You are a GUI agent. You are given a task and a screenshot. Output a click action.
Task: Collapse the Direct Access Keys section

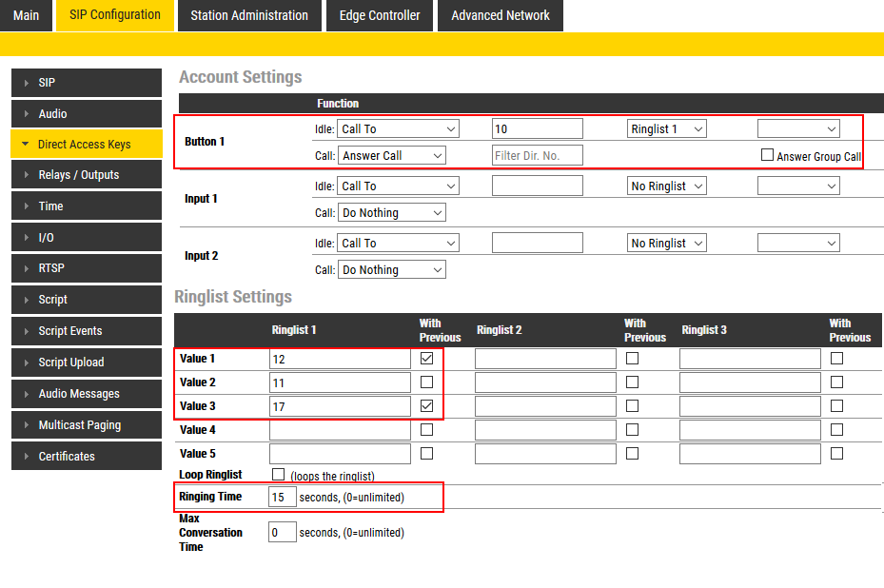tap(25, 145)
